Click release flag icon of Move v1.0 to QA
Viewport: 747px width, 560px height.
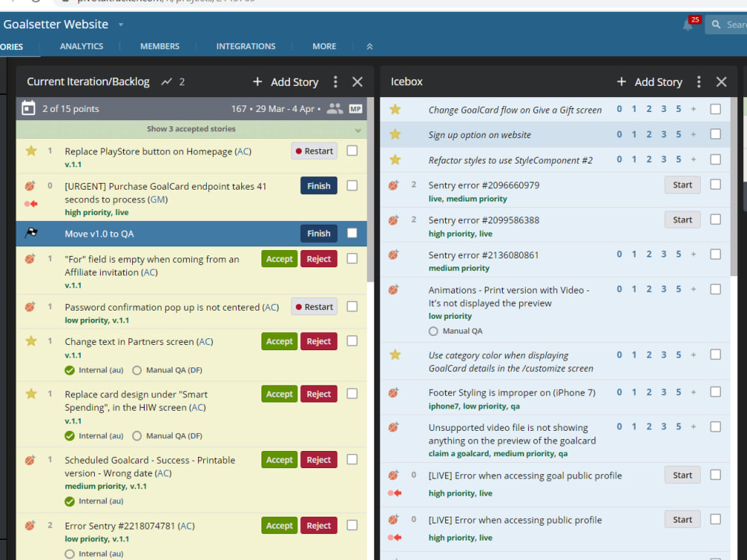click(31, 233)
